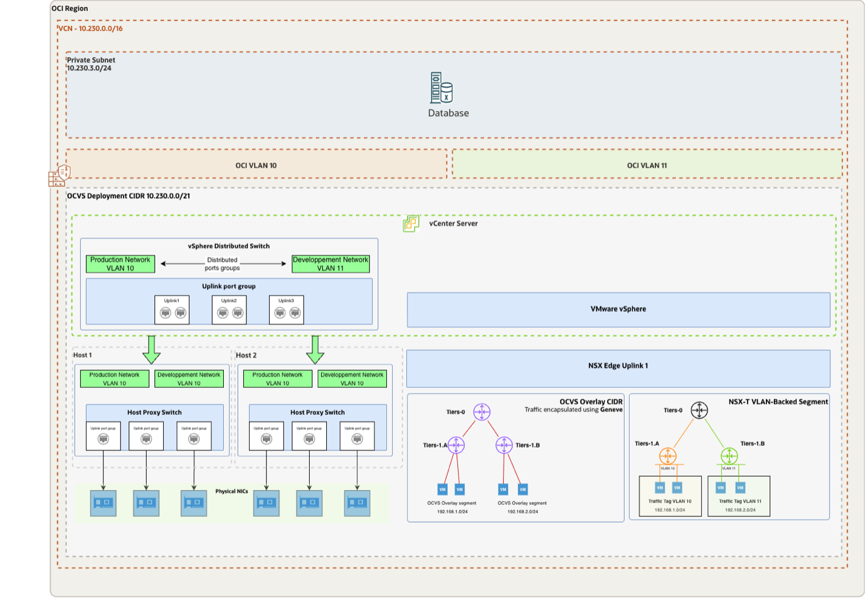Viewport: 868px width, 600px height.
Task: Click the vCenter Server icon
Action: 411,223
